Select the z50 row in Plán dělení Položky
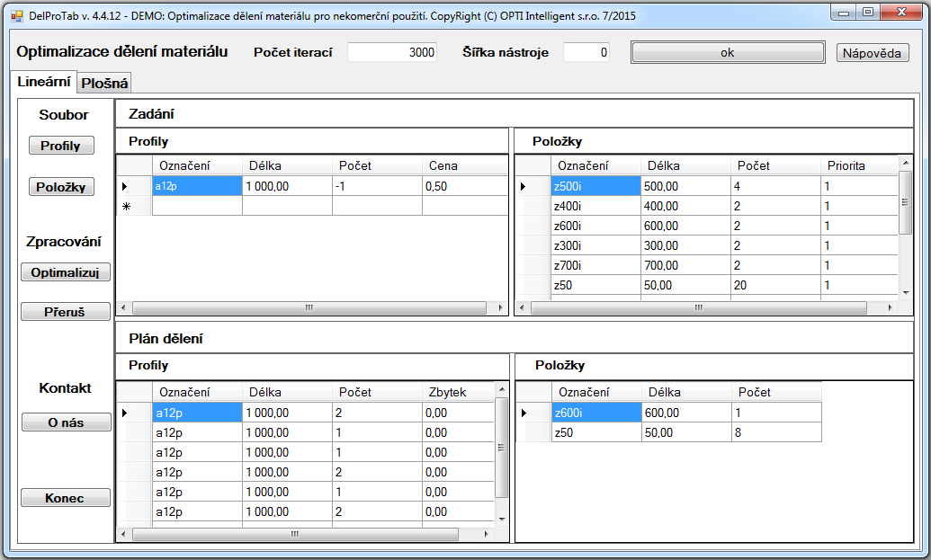 pyautogui.click(x=594, y=432)
